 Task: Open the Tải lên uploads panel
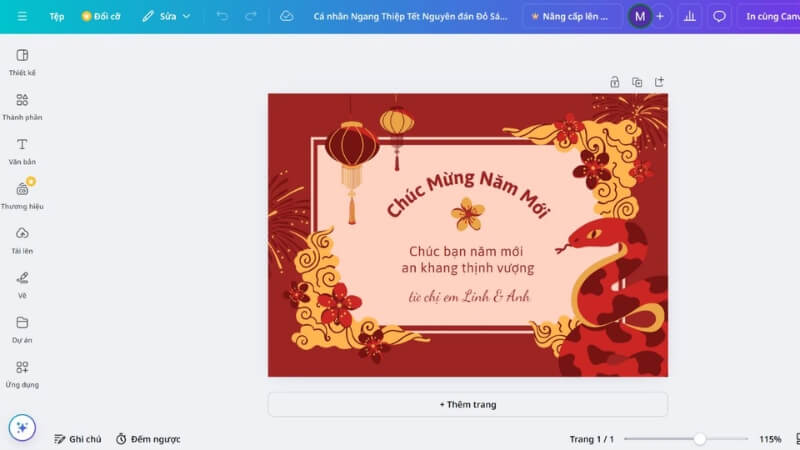click(22, 238)
